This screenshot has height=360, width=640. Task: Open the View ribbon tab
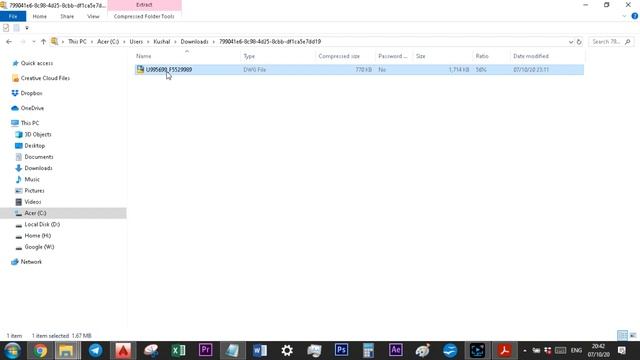point(93,16)
